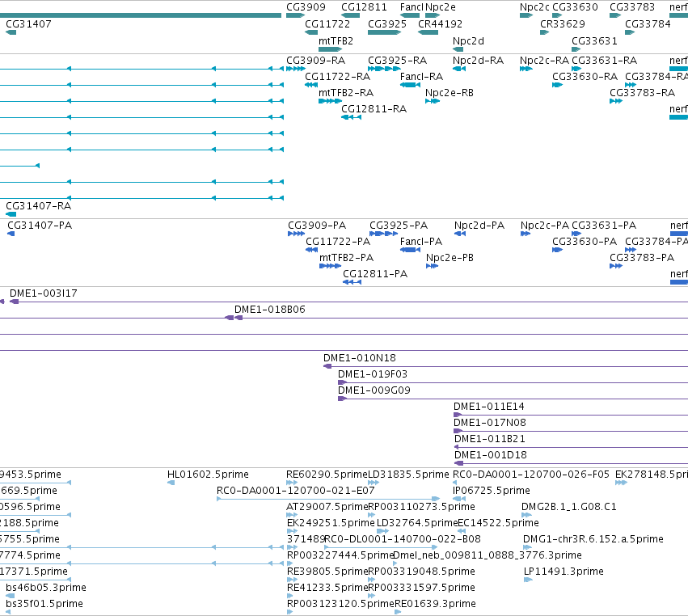Select the CG33630-RA transcript
Screen dimensions: 688x616
pos(557,85)
